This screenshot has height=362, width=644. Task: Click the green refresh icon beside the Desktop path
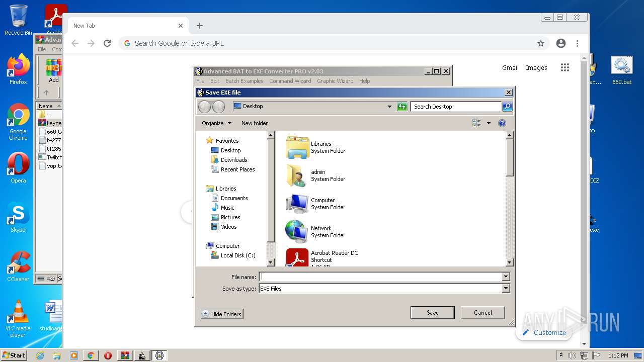(x=402, y=107)
